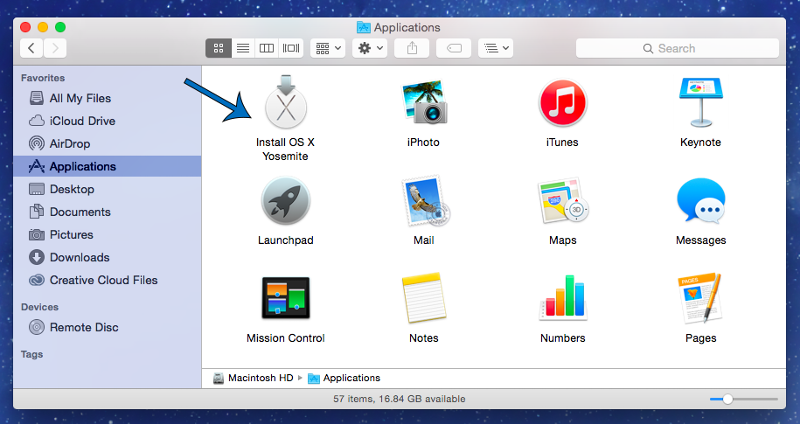
Task: Select the iPhoto application icon
Action: 424,102
